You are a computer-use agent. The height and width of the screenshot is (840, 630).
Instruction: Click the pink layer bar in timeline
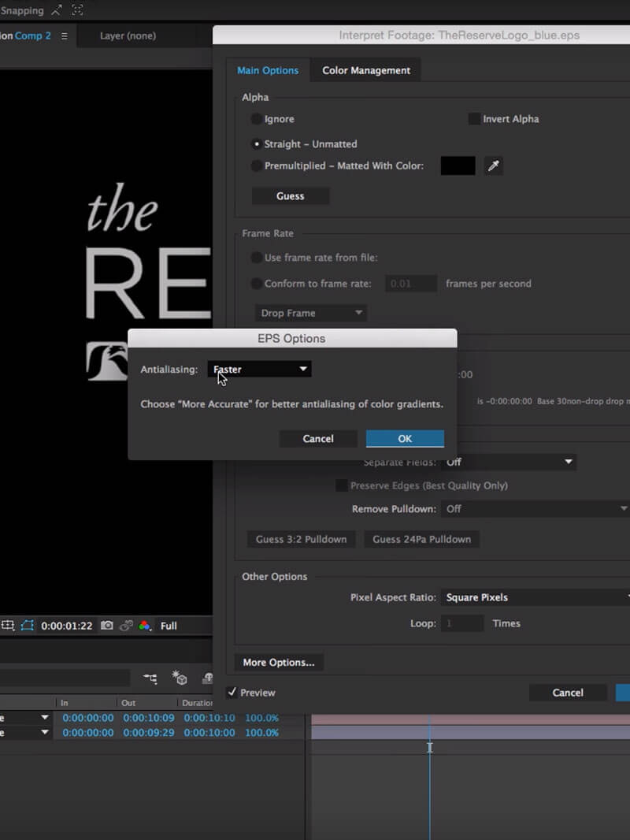click(470, 719)
